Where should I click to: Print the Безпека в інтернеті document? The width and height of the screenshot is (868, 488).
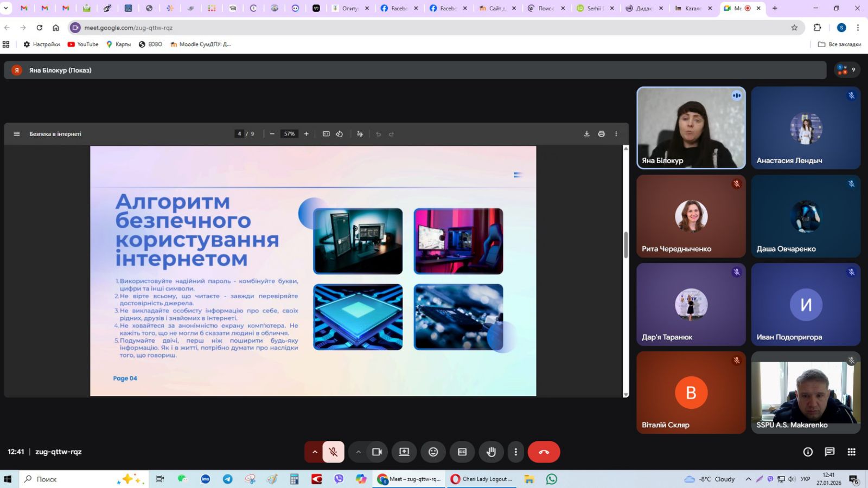[601, 134]
